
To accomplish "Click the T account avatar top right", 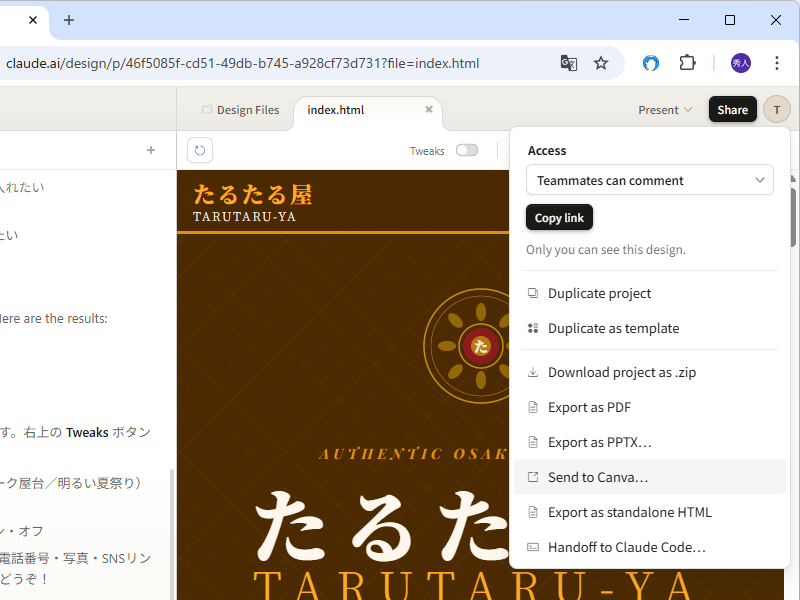I will tap(776, 109).
